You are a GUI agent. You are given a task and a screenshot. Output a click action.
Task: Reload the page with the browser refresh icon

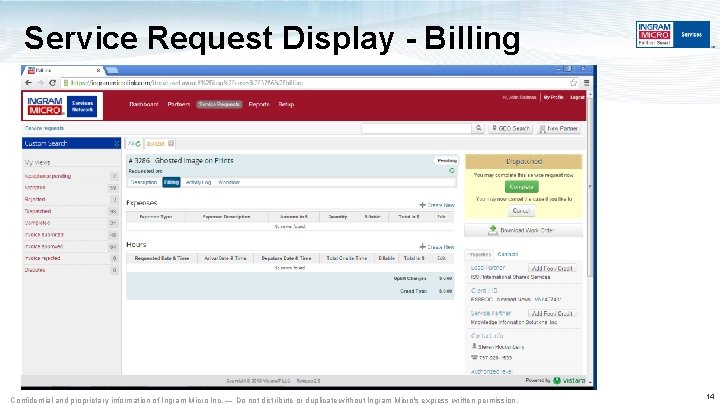coord(52,83)
